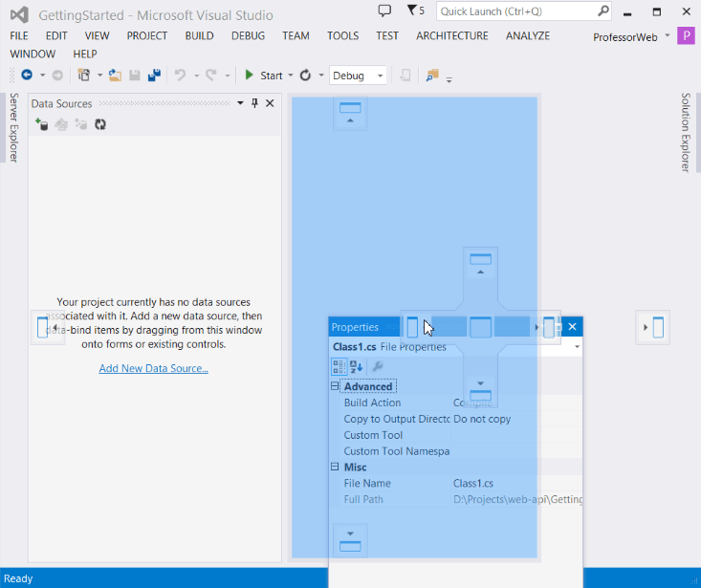Open the toolbar overflow options arrow

coord(449,79)
